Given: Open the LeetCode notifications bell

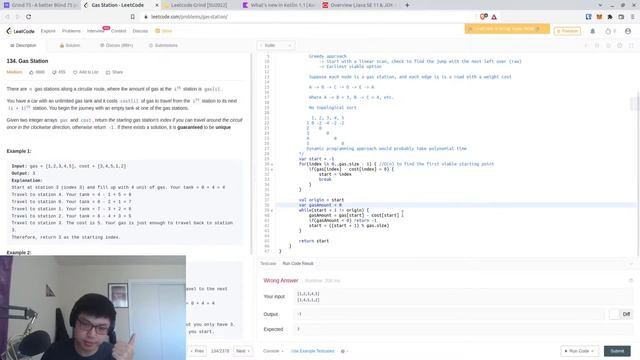Looking at the screenshot, I should click(x=593, y=31).
